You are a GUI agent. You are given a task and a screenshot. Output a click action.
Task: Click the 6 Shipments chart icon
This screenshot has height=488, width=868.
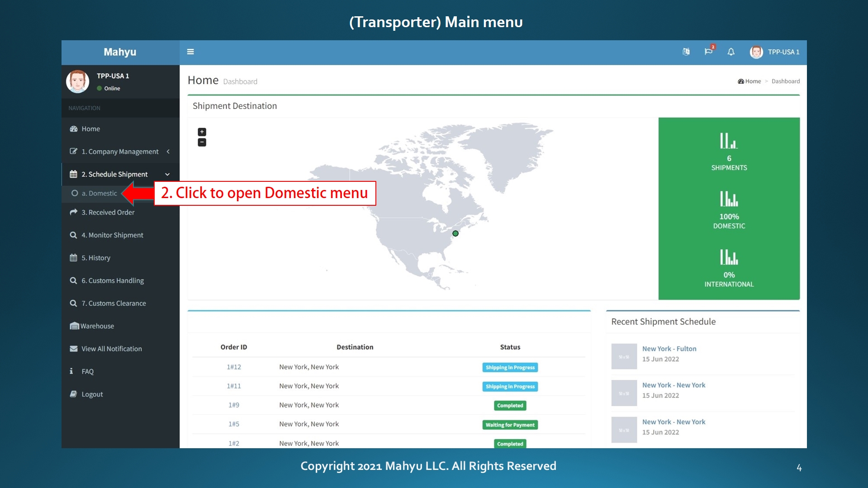(729, 141)
